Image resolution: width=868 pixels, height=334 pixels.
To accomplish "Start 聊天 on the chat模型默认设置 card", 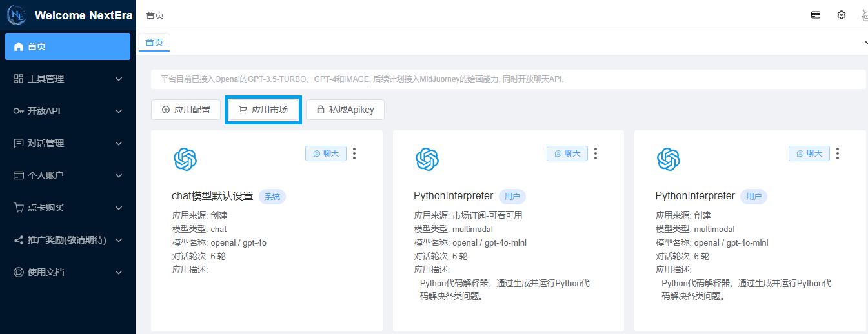I will coord(326,153).
